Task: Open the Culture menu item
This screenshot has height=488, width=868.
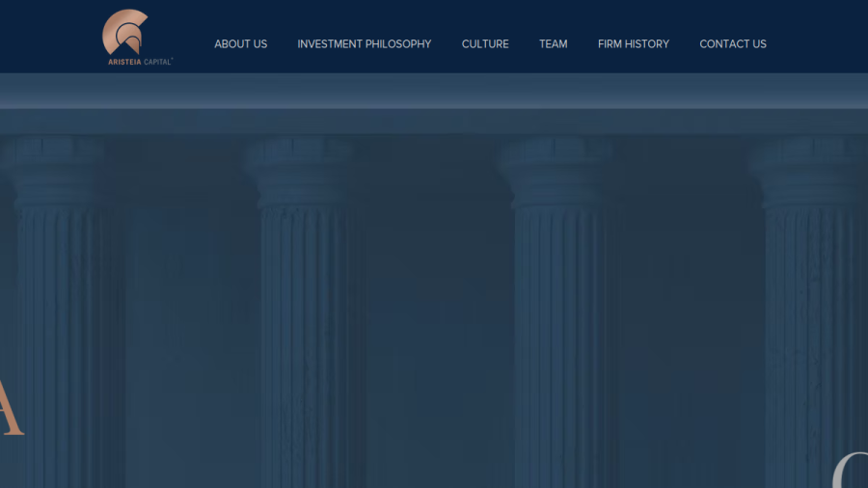Action: click(x=485, y=44)
